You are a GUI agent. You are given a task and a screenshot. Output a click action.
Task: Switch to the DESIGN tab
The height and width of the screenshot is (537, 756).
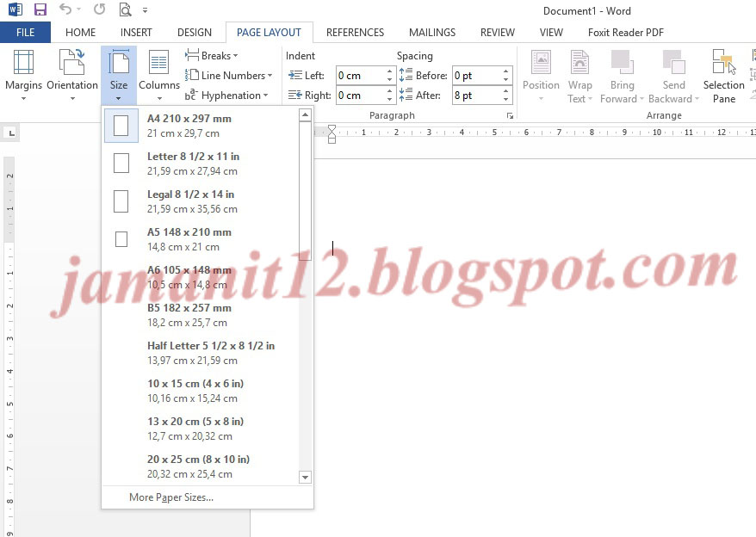pyautogui.click(x=195, y=33)
